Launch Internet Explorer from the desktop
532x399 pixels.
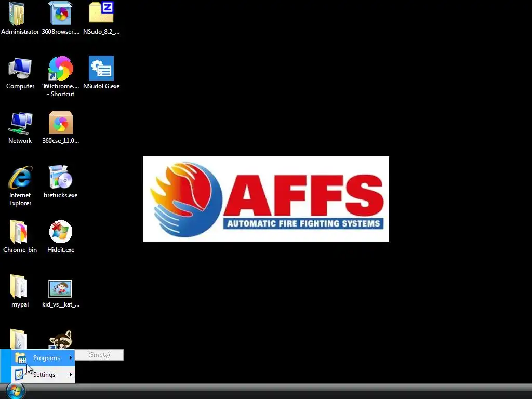click(x=20, y=178)
